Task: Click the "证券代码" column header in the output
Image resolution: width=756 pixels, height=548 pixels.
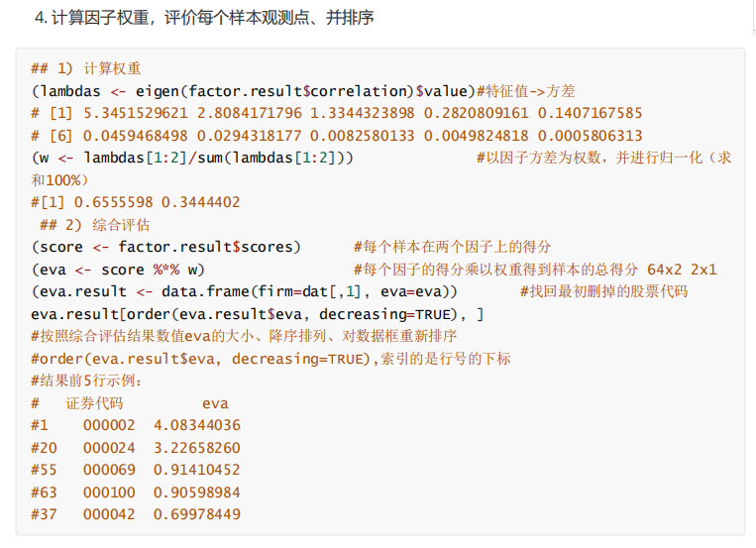Action: tap(95, 403)
